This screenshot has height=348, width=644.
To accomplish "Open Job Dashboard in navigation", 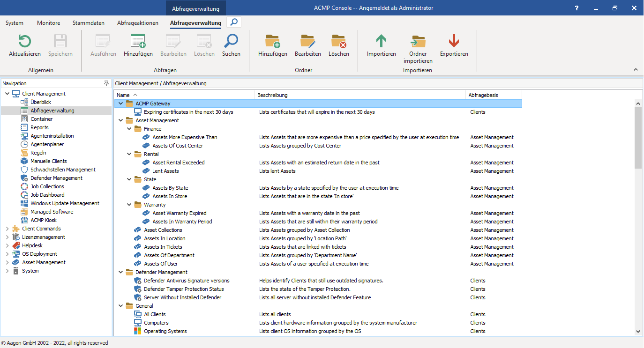I will pos(47,195).
